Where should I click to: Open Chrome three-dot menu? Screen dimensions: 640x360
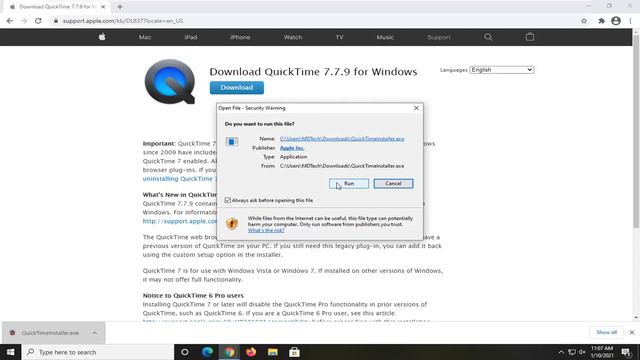pyautogui.click(x=630, y=21)
